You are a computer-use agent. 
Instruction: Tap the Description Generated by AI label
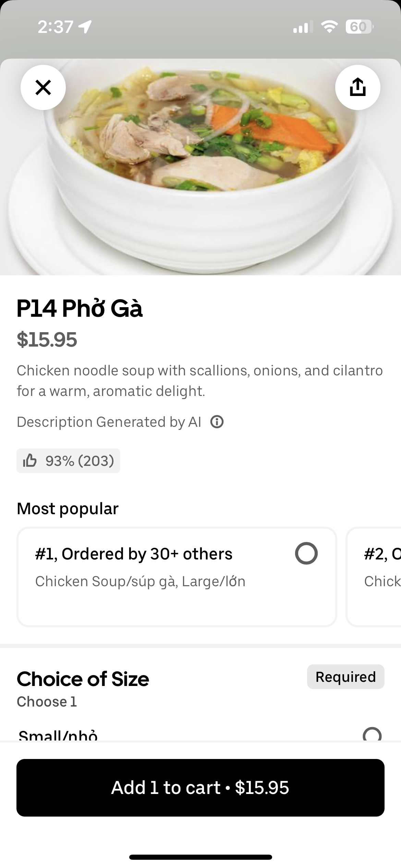pos(109,422)
